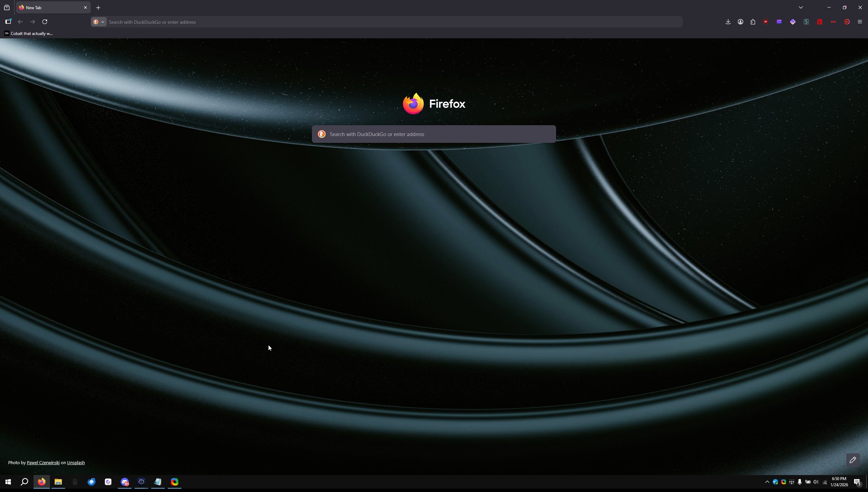The width and height of the screenshot is (868, 492).
Task: Open the Downloads panel icon
Action: [x=728, y=22]
